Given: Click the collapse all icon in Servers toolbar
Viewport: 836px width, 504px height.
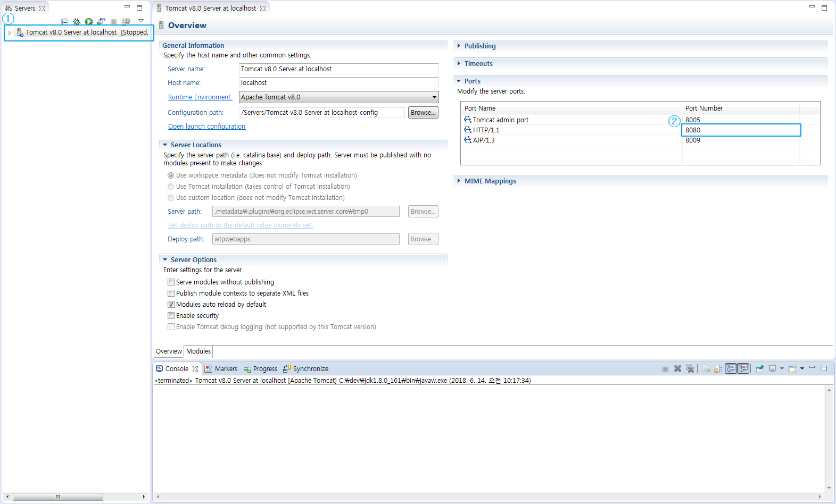Looking at the screenshot, I should click(64, 22).
